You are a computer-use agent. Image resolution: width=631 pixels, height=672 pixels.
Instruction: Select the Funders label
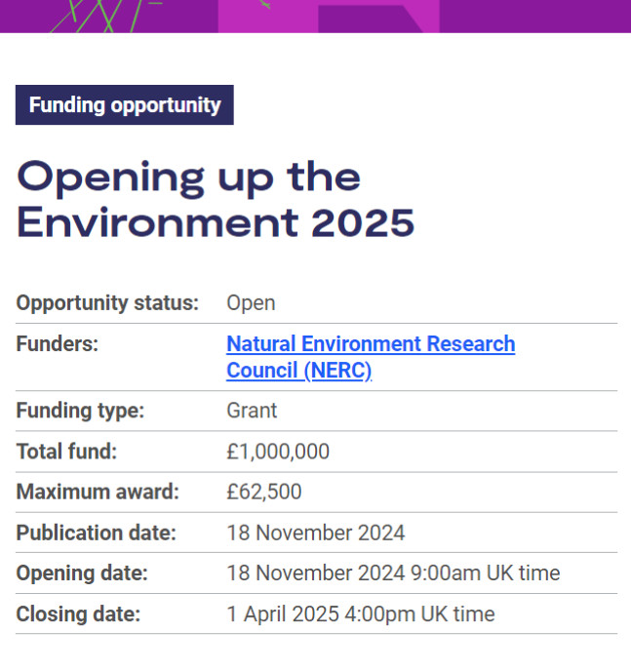pos(58,343)
